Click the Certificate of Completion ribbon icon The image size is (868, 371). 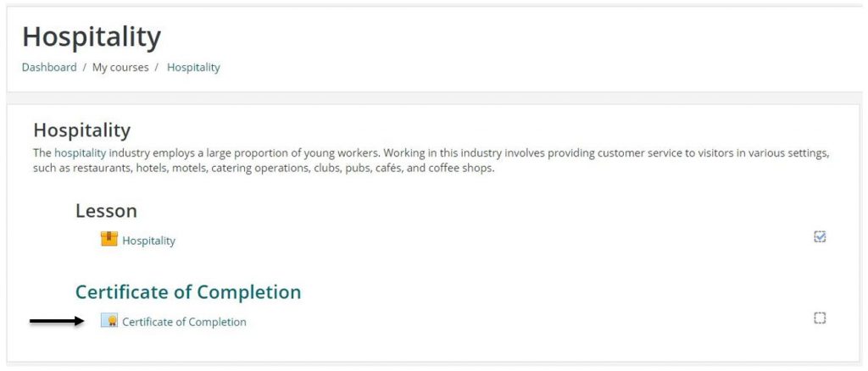tap(108, 321)
